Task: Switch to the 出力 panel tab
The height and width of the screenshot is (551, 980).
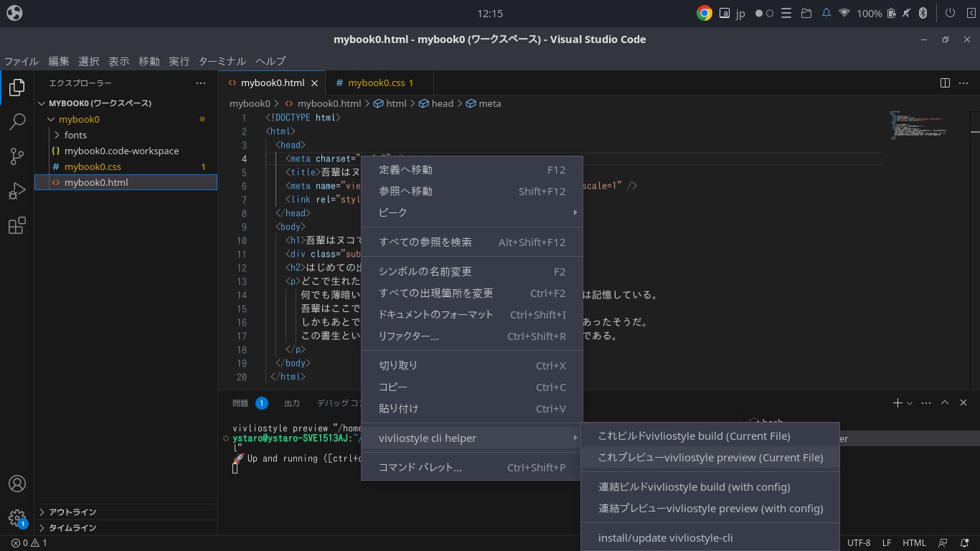Action: (x=292, y=403)
